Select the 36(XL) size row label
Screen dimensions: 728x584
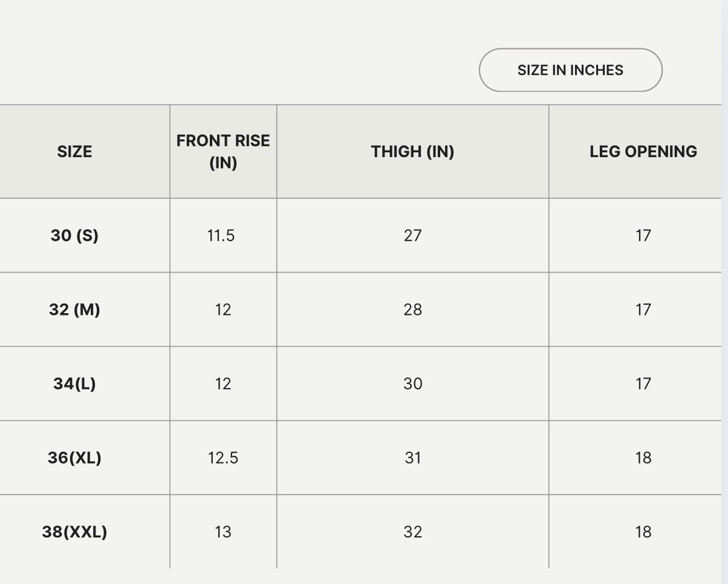tap(74, 458)
